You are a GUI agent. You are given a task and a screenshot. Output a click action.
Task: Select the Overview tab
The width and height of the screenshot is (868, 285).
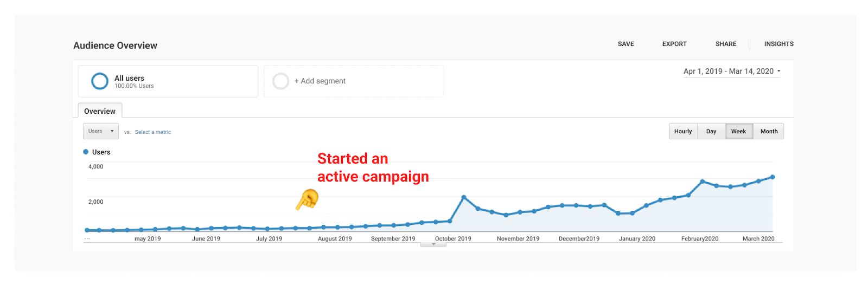click(100, 111)
